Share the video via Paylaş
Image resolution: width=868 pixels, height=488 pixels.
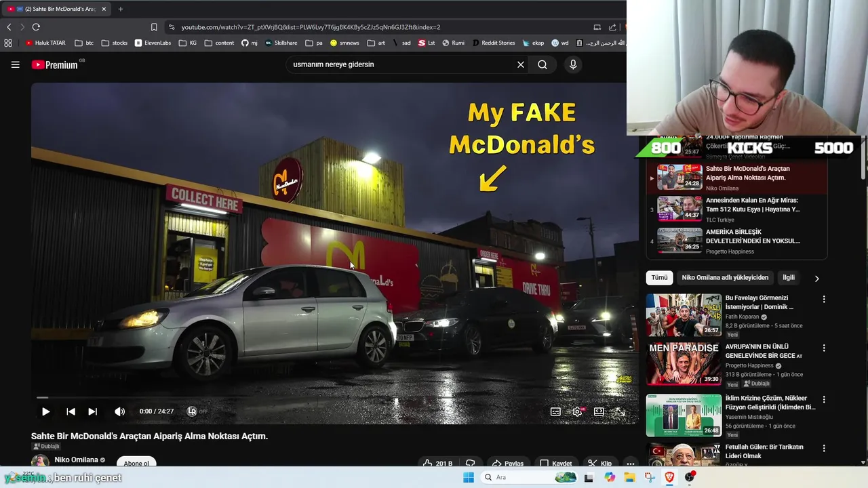[x=507, y=464]
